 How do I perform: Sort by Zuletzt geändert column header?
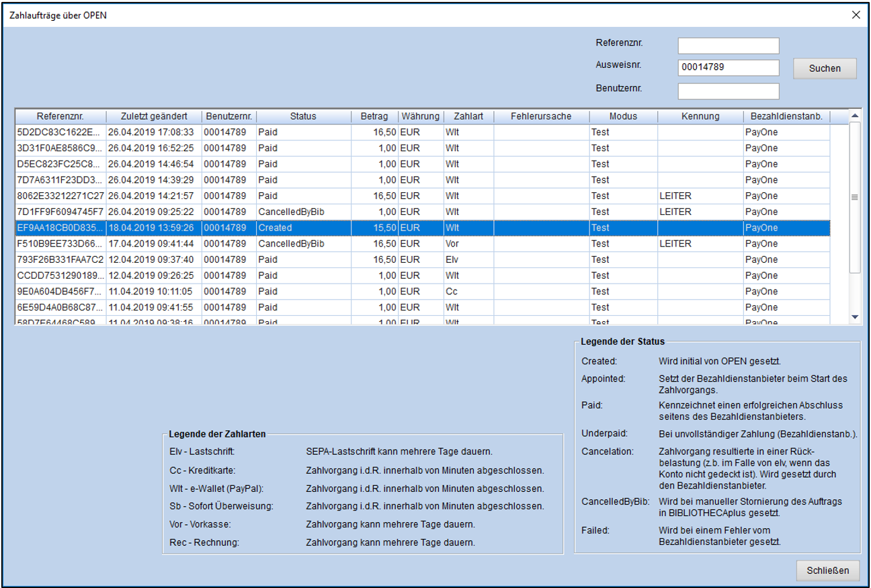[154, 116]
